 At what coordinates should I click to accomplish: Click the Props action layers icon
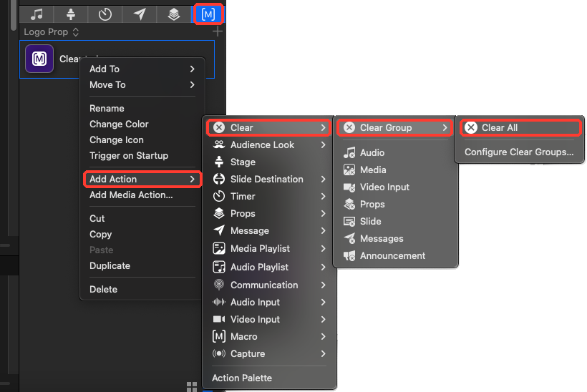(219, 213)
